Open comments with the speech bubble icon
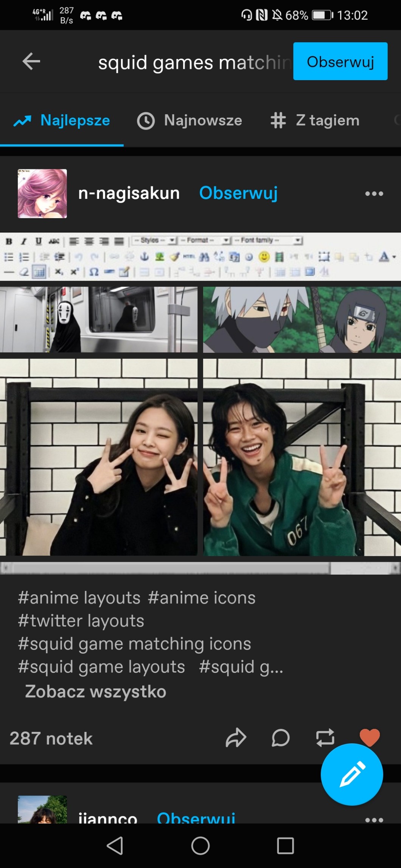Screen dimensions: 401x868 pyautogui.click(x=280, y=738)
